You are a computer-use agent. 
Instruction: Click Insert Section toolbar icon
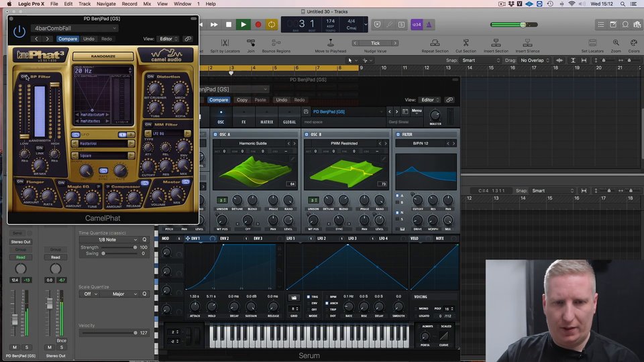coord(496,43)
